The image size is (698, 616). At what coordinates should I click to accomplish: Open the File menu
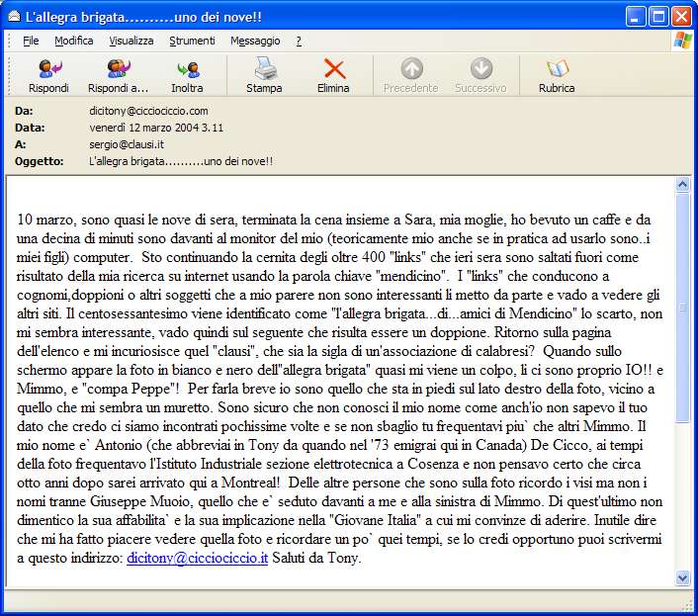[31, 41]
